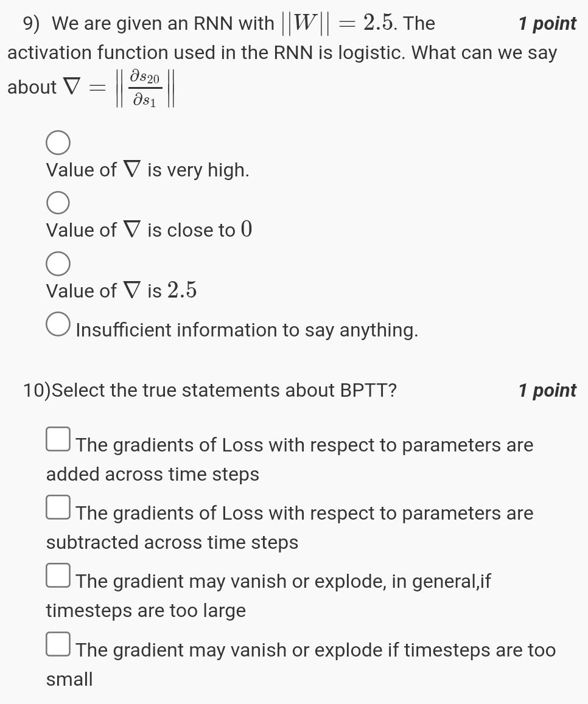This screenshot has height=704, width=588.
Task: Check the "gradients are added across time steps" checkbox
Action: click(x=57, y=439)
